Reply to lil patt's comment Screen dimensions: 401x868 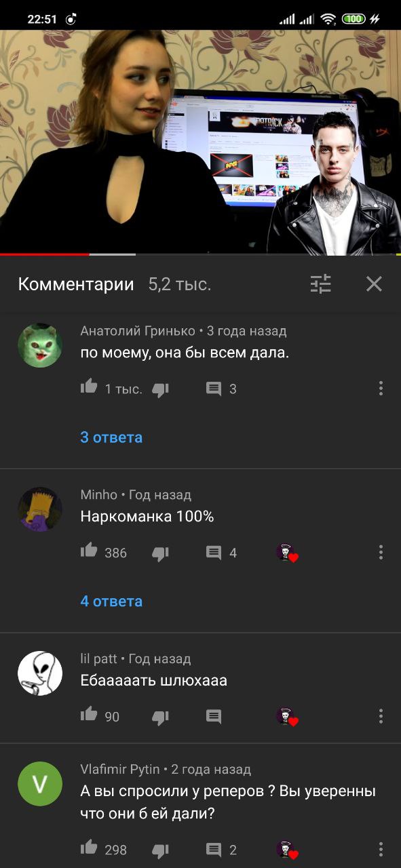214,717
